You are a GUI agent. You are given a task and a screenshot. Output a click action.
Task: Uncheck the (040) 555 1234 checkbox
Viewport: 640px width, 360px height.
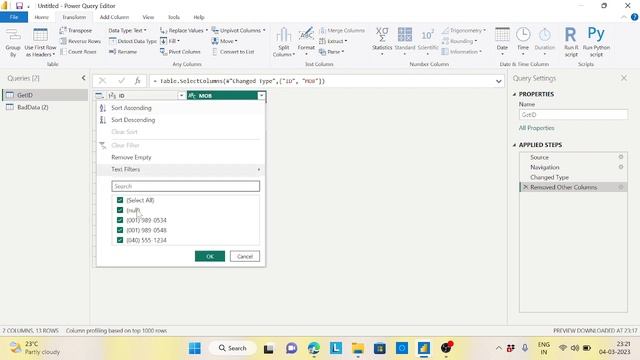coord(120,240)
